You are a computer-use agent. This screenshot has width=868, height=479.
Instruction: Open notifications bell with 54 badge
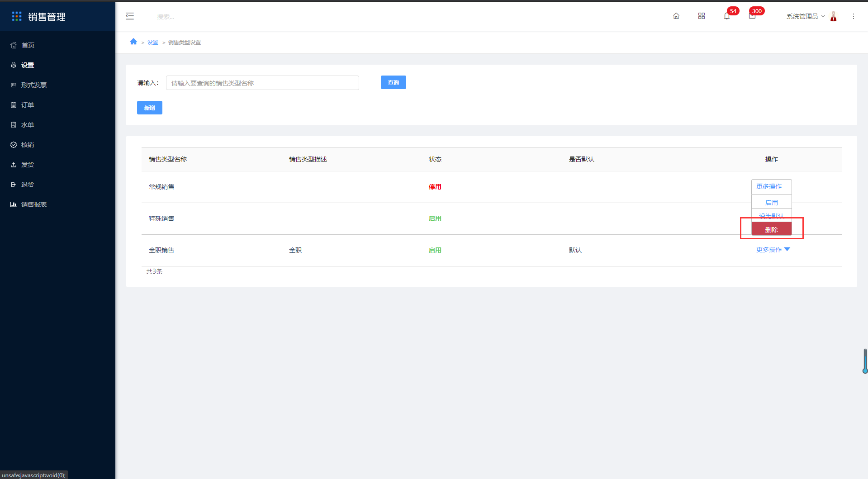[727, 16]
